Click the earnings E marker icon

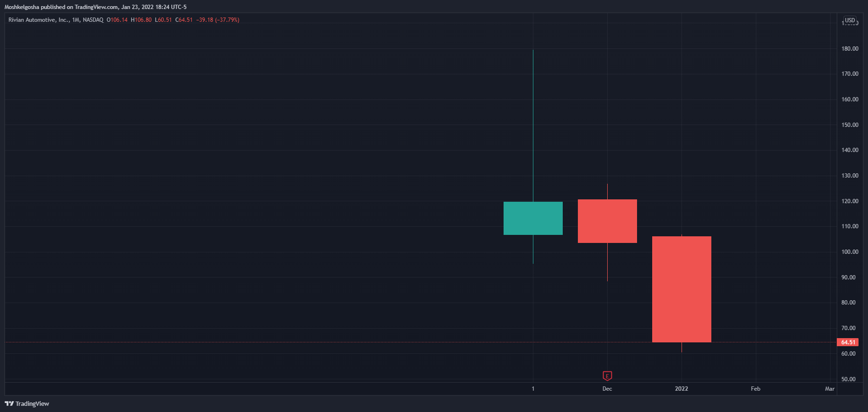607,376
